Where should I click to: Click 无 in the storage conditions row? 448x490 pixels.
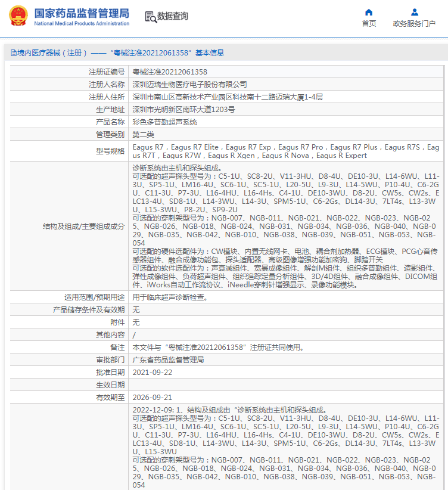click(x=136, y=310)
